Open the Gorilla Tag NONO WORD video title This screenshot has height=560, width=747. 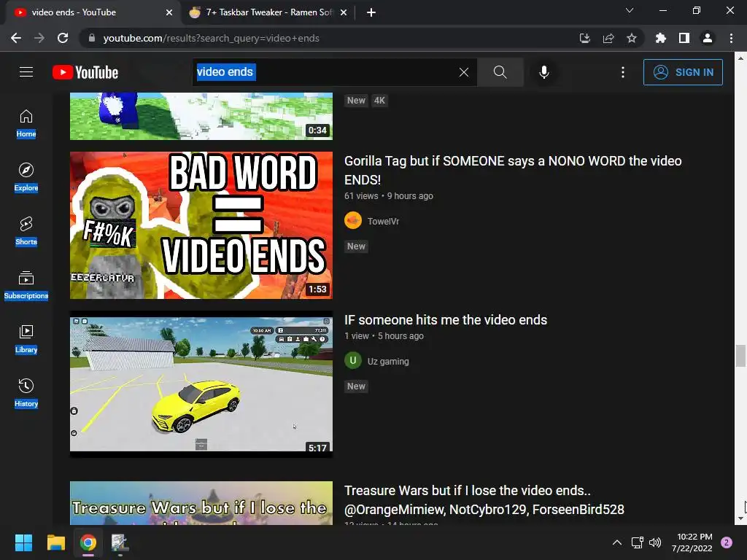(x=513, y=170)
